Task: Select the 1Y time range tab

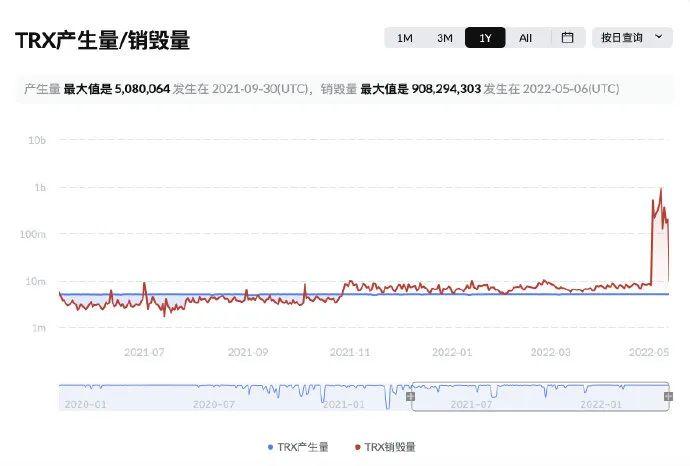Action: point(485,38)
